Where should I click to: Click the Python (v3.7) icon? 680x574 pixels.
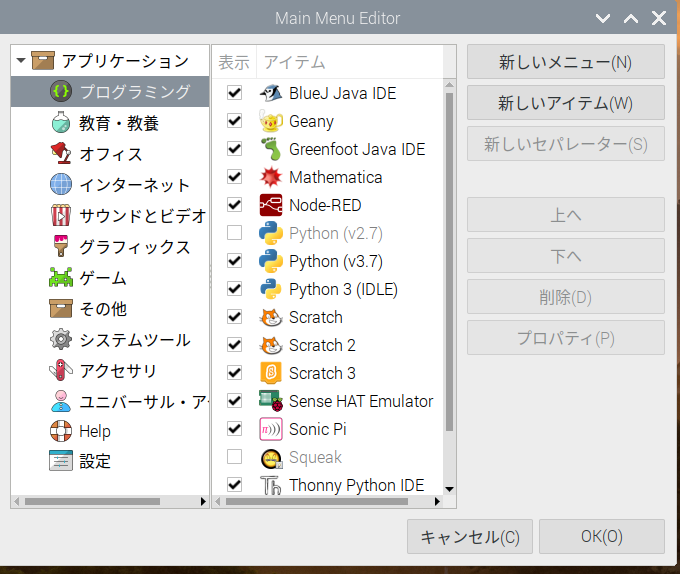271,261
